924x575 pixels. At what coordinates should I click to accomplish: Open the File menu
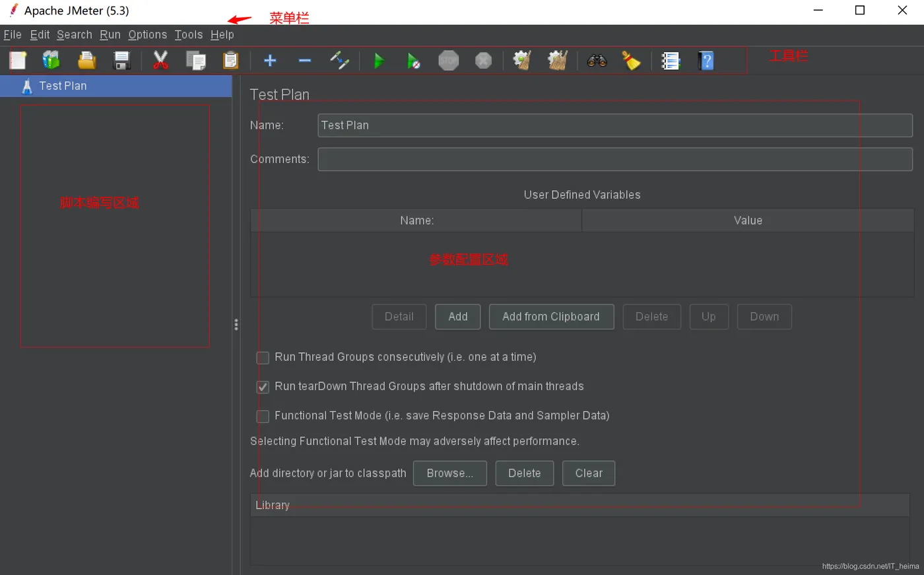pos(13,34)
